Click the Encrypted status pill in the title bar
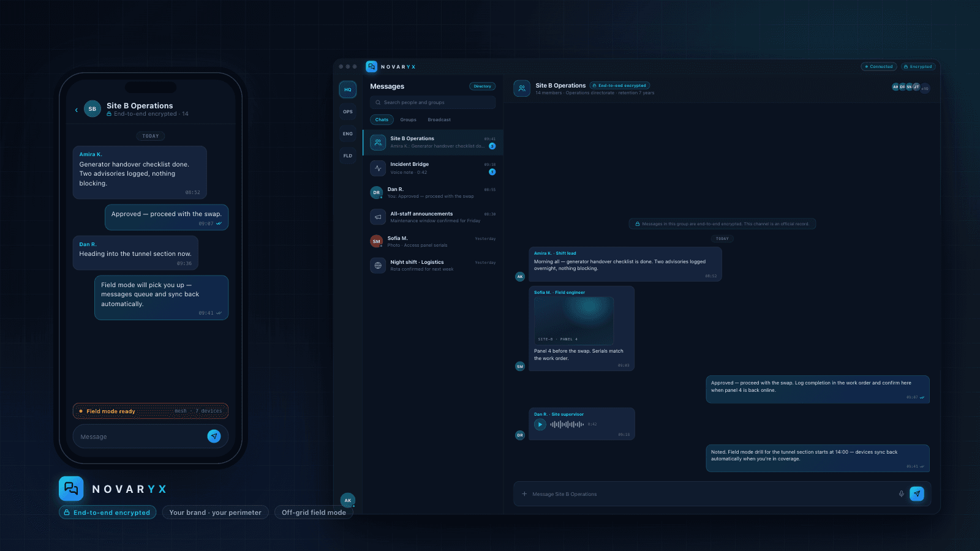The image size is (980, 551). 918,66
